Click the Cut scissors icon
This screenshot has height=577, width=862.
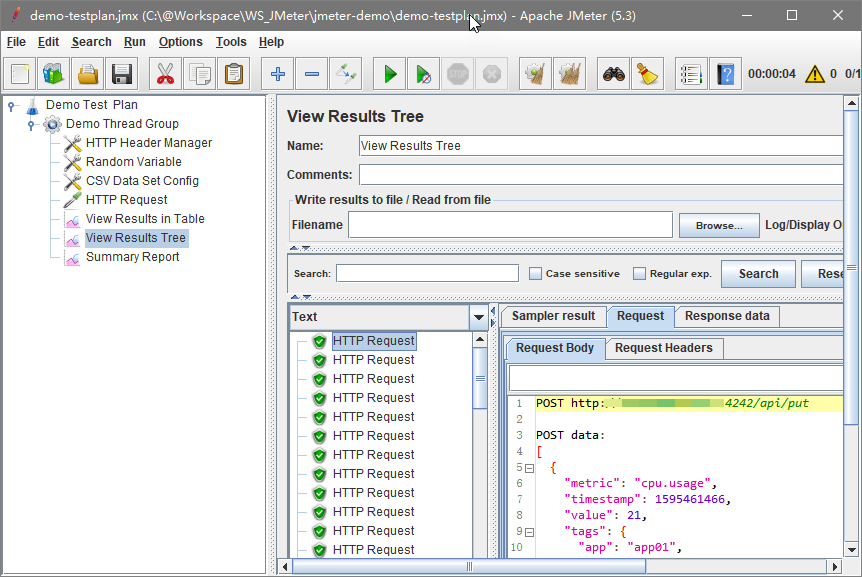pyautogui.click(x=165, y=74)
